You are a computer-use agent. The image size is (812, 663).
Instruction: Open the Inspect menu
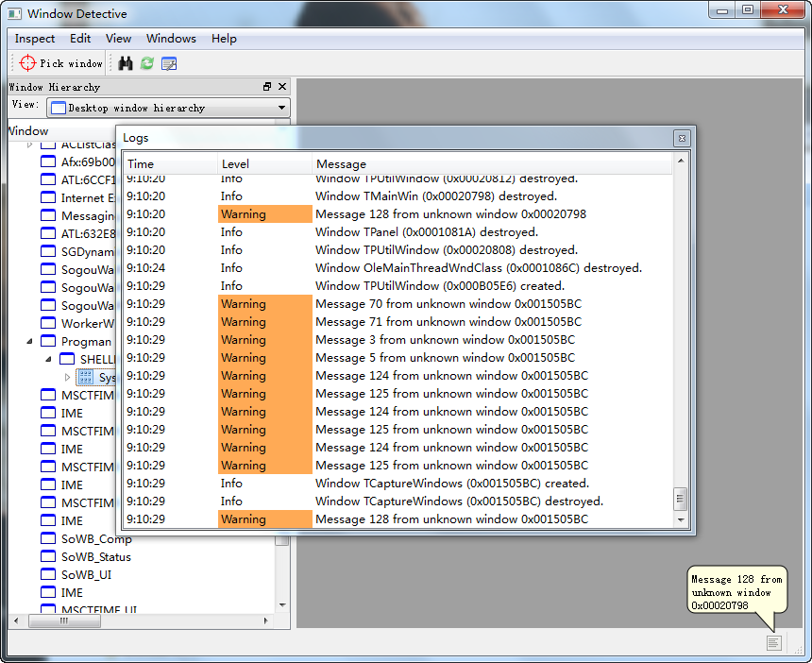click(35, 39)
